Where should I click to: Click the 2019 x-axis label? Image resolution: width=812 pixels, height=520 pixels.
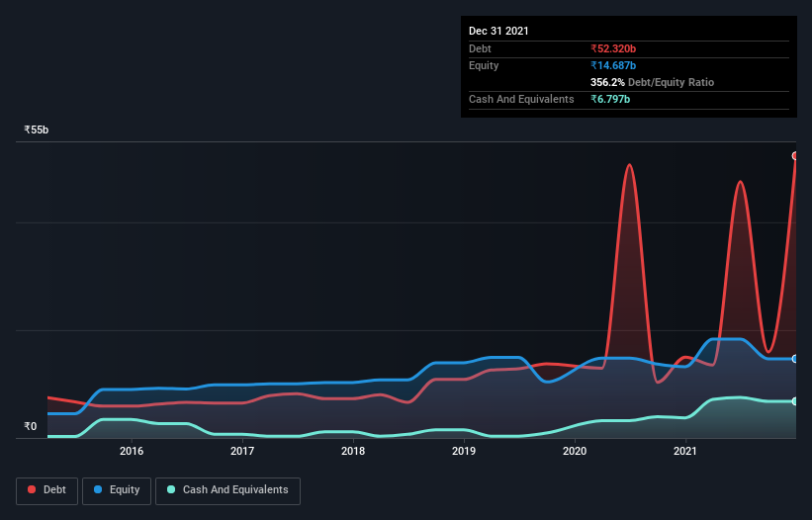tap(464, 451)
